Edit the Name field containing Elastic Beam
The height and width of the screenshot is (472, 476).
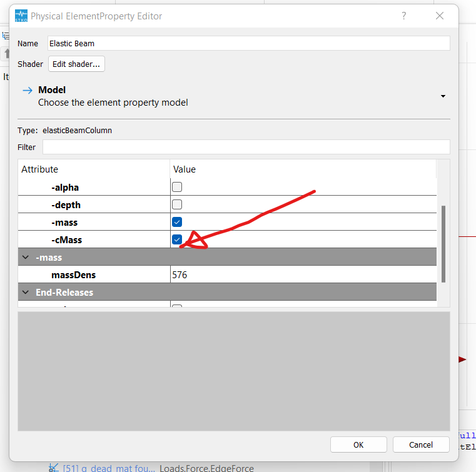pyautogui.click(x=248, y=43)
